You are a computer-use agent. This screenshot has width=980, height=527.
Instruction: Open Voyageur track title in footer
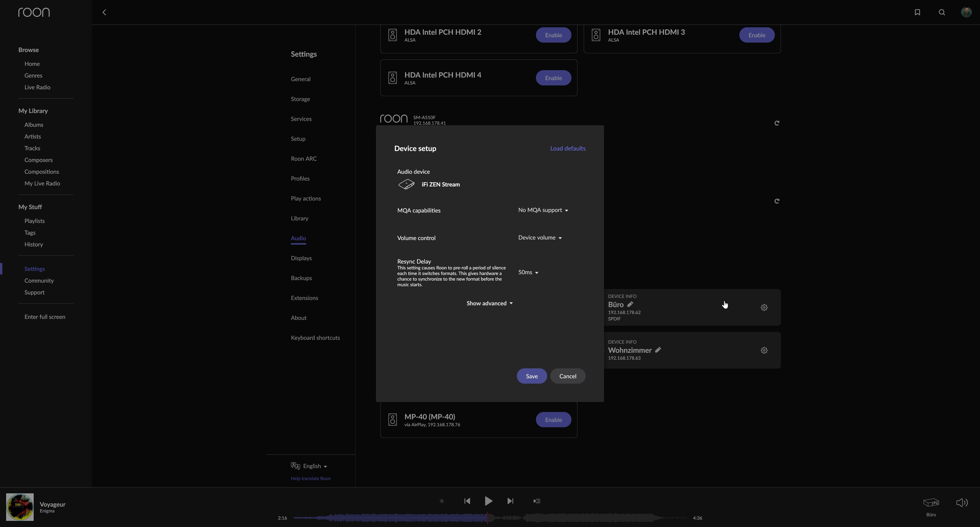click(x=53, y=505)
